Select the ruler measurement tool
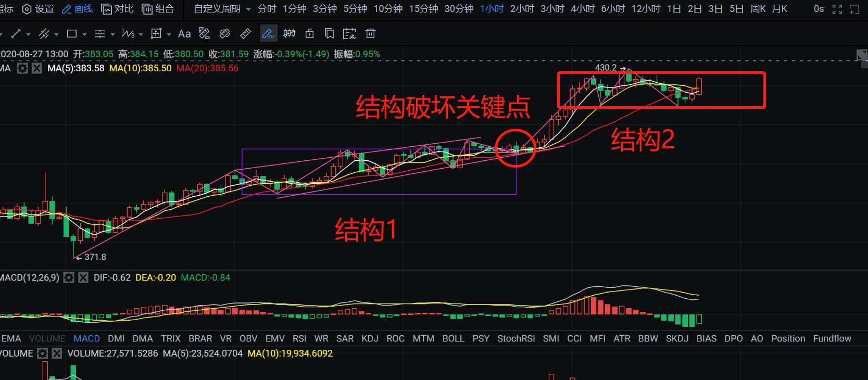 (x=245, y=34)
